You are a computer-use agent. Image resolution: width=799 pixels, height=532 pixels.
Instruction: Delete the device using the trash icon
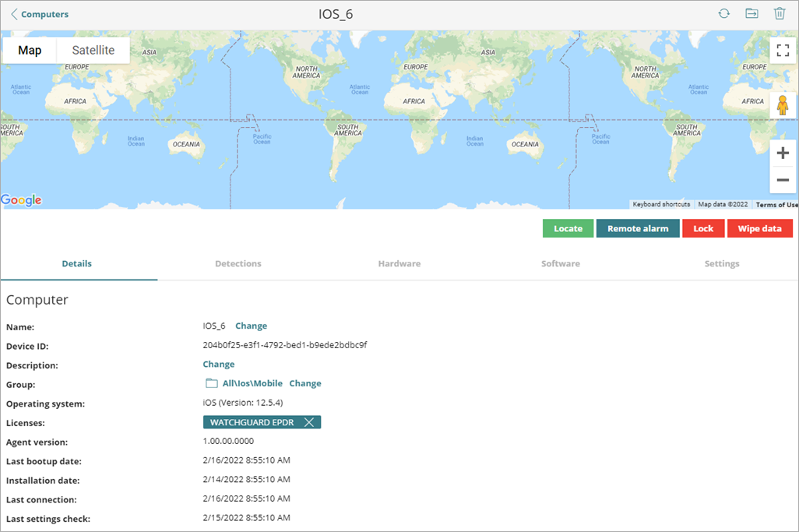pyautogui.click(x=780, y=13)
